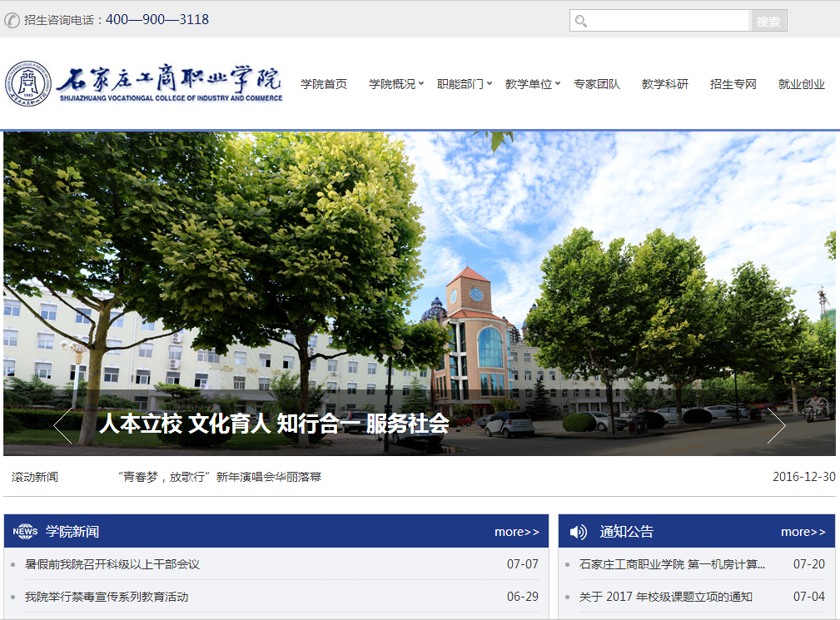Open more link in 学院新闻 section
Viewport: 840px width, 620px height.
point(516,532)
